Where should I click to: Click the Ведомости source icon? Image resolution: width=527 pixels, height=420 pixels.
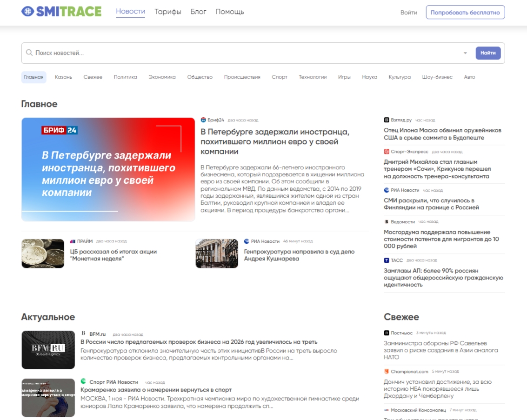click(x=387, y=222)
